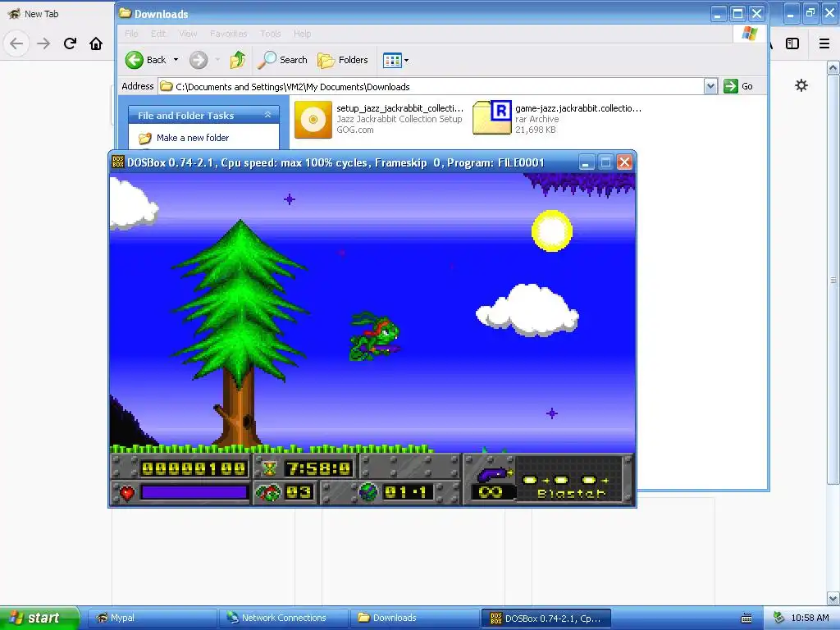This screenshot has height=630, width=840.
Task: Select setup_jazz_jackrabbit_collection installer icon
Action: (x=313, y=120)
